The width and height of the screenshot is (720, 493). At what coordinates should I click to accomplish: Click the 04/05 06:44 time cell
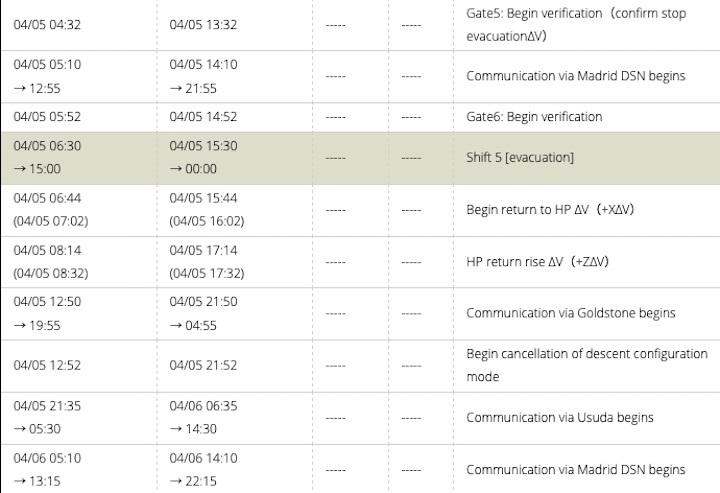[x=47, y=199]
